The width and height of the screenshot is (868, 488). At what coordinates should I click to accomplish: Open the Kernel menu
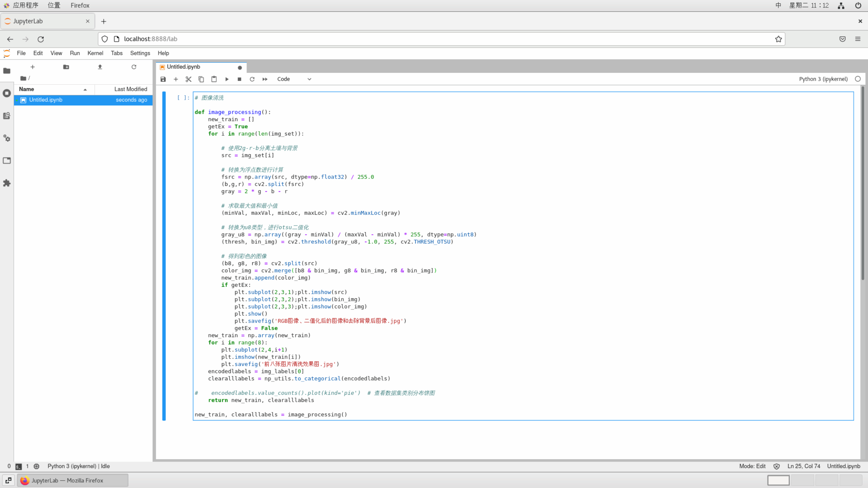pyautogui.click(x=95, y=53)
